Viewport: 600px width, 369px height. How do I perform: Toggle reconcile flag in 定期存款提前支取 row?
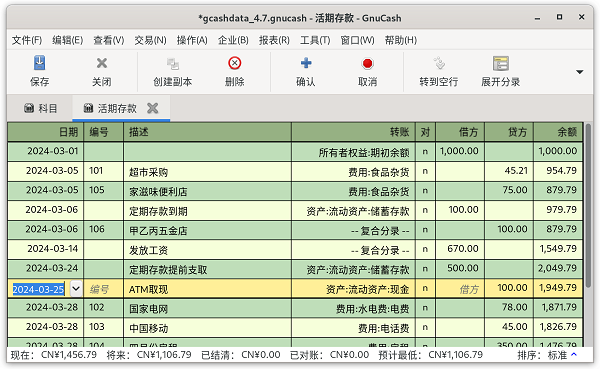pyautogui.click(x=425, y=269)
